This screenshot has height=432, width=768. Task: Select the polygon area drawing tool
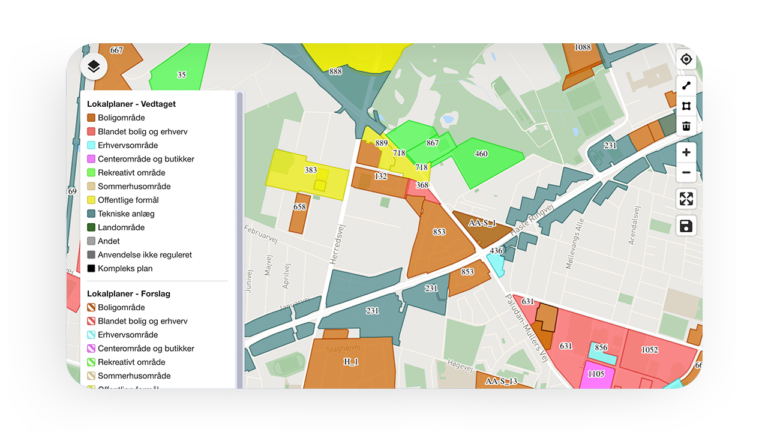686,106
